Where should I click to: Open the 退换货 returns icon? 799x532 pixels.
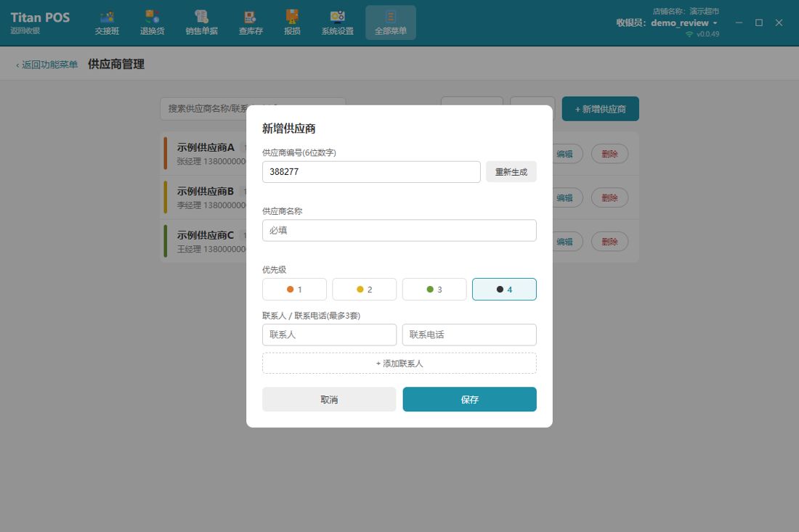tap(153, 23)
